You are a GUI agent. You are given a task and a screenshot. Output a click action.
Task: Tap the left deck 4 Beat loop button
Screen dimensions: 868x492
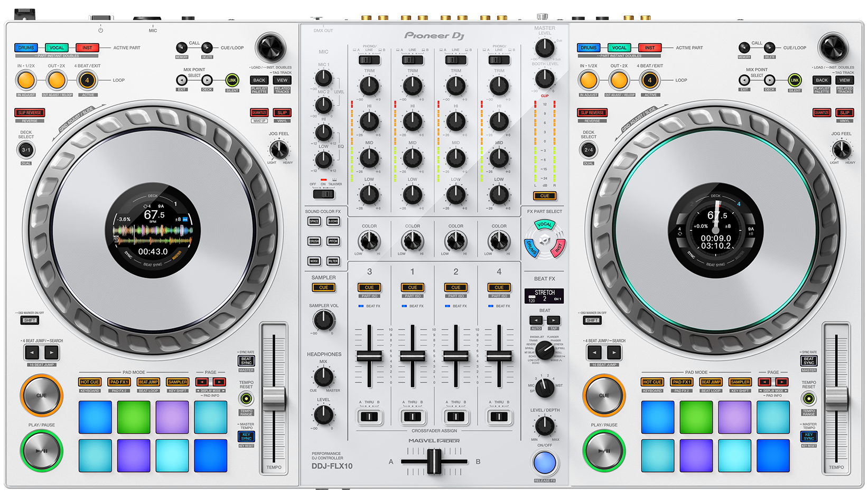pyautogui.click(x=87, y=81)
